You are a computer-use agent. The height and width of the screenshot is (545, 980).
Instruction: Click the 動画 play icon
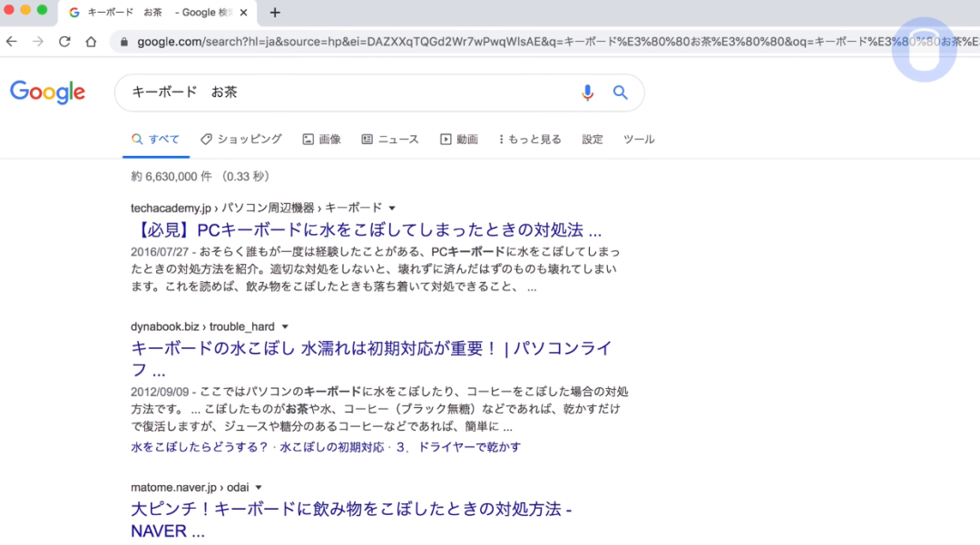coord(446,140)
